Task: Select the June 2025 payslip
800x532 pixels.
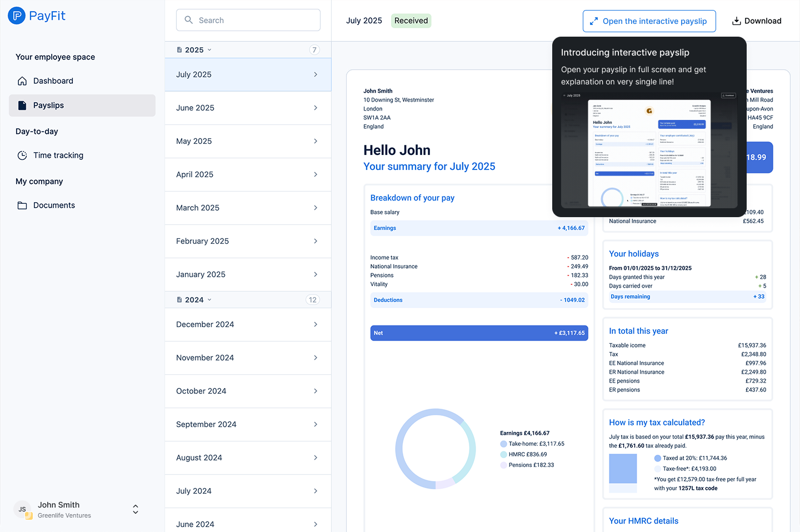Action: [x=248, y=108]
